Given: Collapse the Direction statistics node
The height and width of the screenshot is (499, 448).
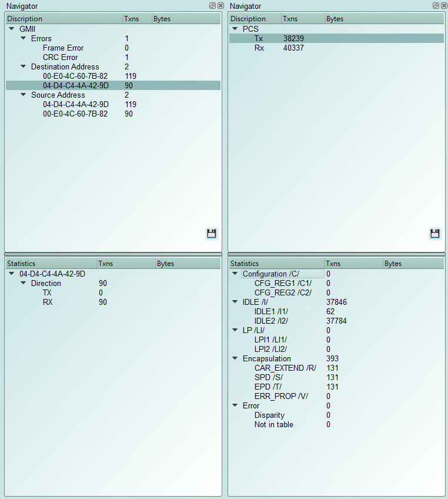Looking at the screenshot, I should pyautogui.click(x=23, y=283).
